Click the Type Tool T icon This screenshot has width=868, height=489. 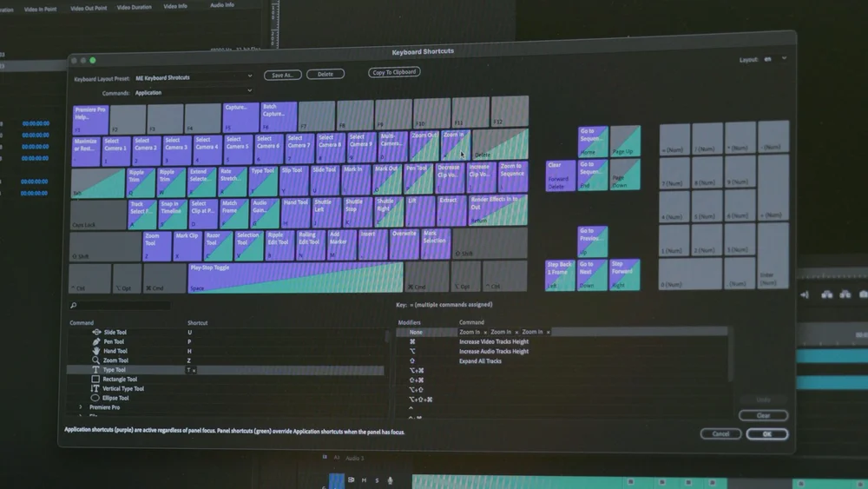(95, 370)
